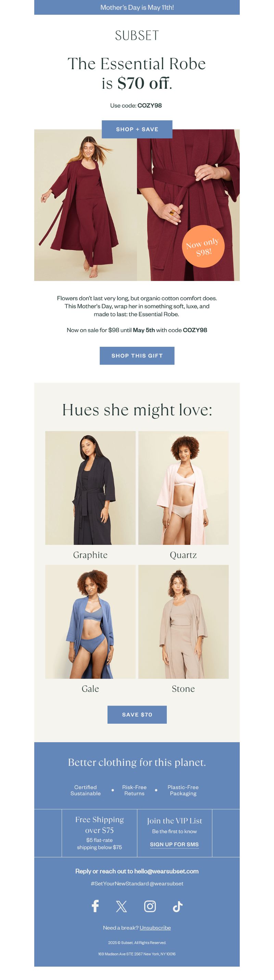
Task: Select the Stone robe photo
Action: (x=184, y=622)
